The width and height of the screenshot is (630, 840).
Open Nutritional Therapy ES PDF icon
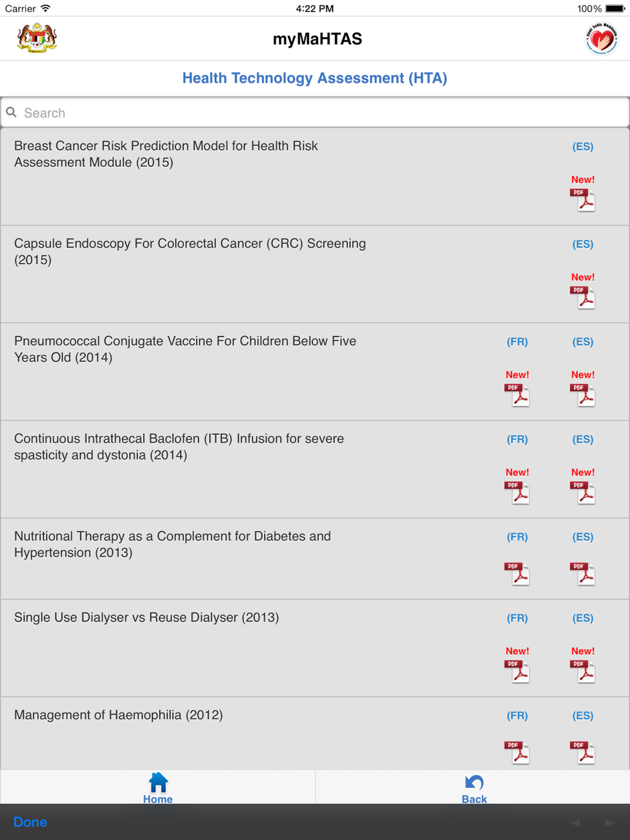click(x=583, y=574)
